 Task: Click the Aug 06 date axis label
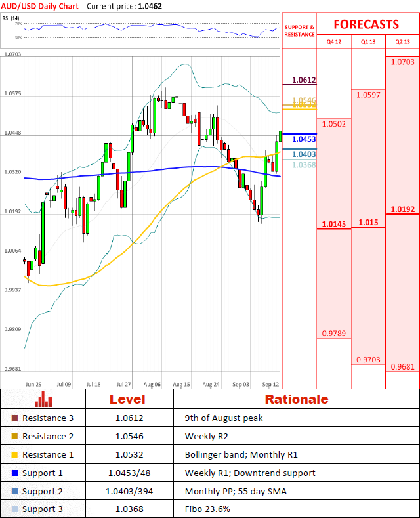click(x=152, y=385)
